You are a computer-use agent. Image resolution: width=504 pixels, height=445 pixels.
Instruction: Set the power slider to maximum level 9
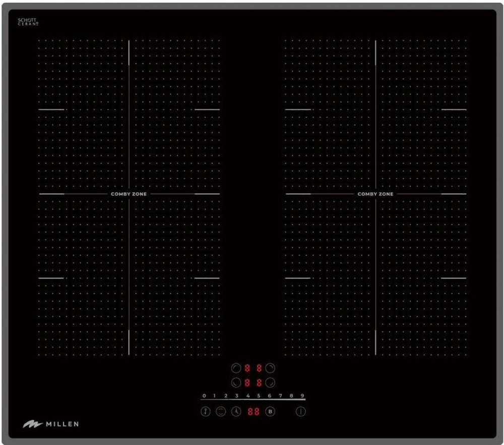(302, 396)
